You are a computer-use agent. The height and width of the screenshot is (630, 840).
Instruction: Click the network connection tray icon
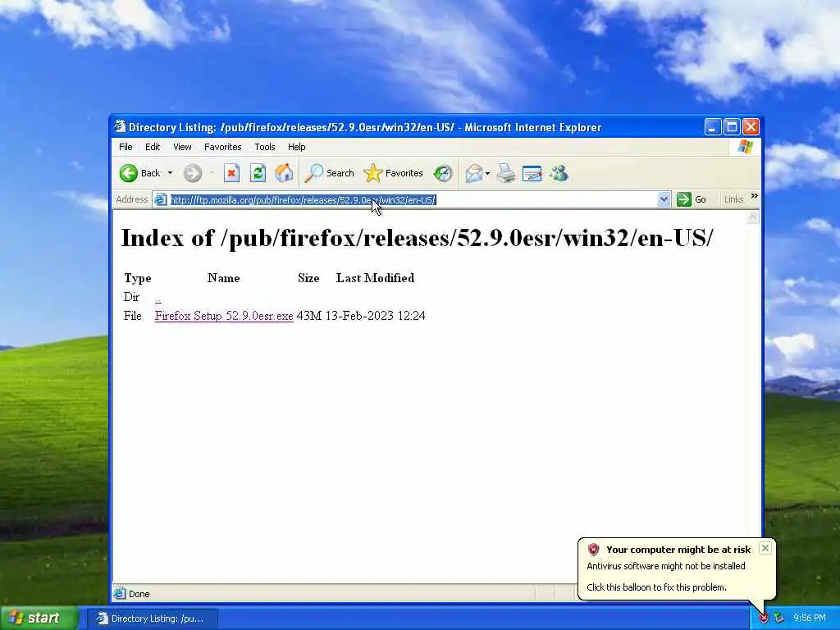click(x=779, y=619)
